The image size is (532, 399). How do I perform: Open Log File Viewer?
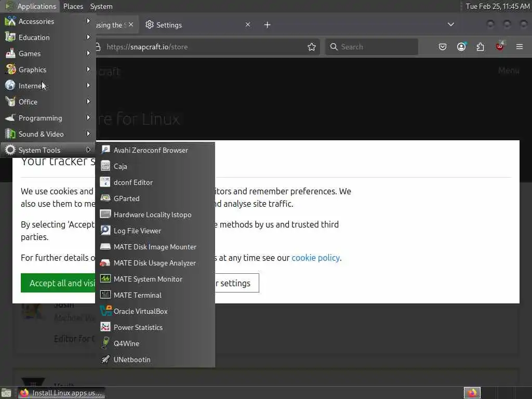point(155,231)
